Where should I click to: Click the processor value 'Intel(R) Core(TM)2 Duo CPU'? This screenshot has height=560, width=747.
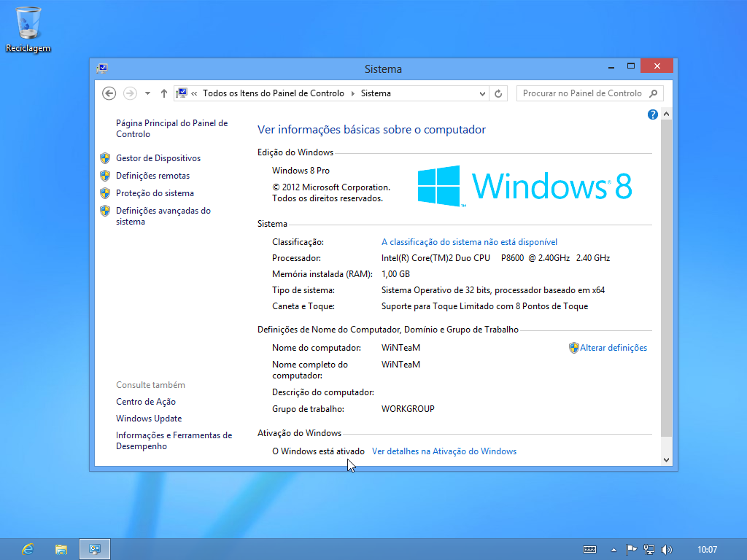click(x=436, y=258)
